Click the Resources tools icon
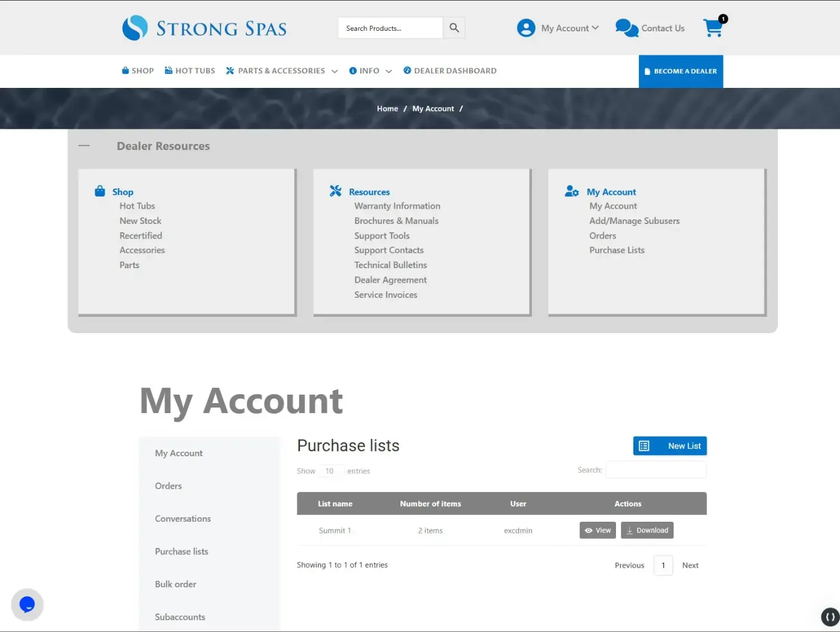Image resolution: width=840 pixels, height=632 pixels. (x=335, y=191)
